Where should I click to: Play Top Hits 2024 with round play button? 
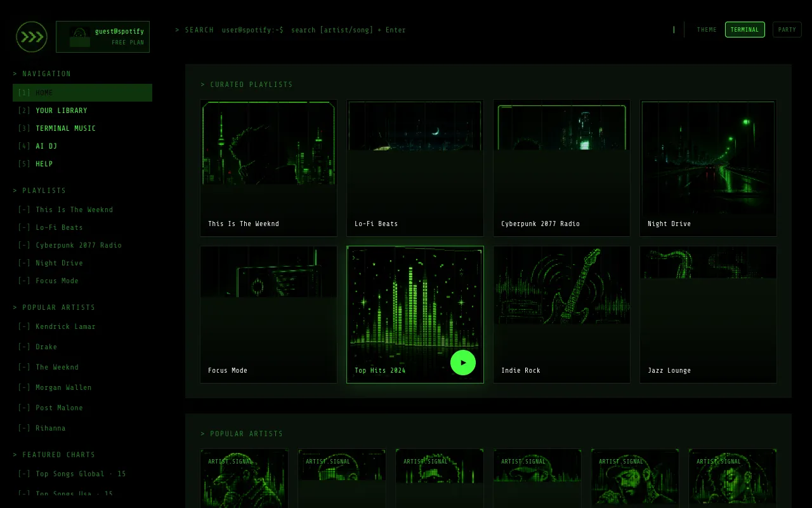tap(463, 363)
